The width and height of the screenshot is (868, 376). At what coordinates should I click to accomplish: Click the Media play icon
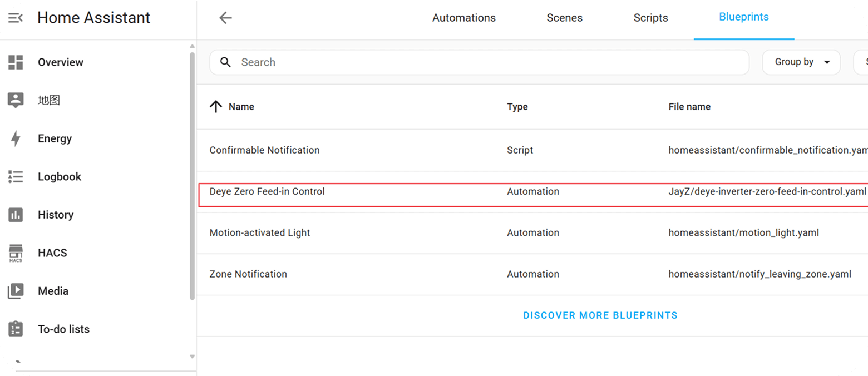click(x=16, y=291)
